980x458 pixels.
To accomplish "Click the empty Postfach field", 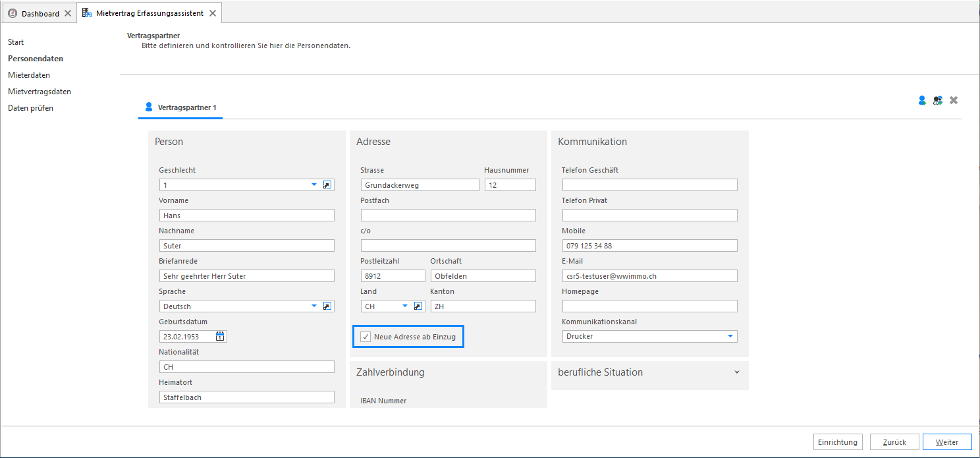I will [449, 215].
